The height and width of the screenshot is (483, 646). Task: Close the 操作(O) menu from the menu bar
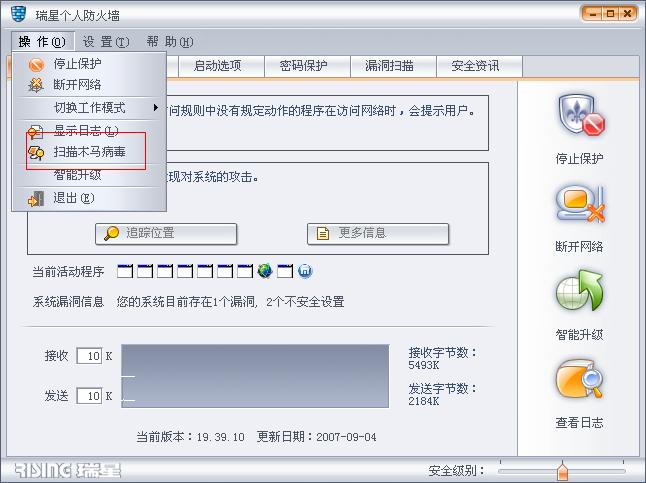[42, 42]
